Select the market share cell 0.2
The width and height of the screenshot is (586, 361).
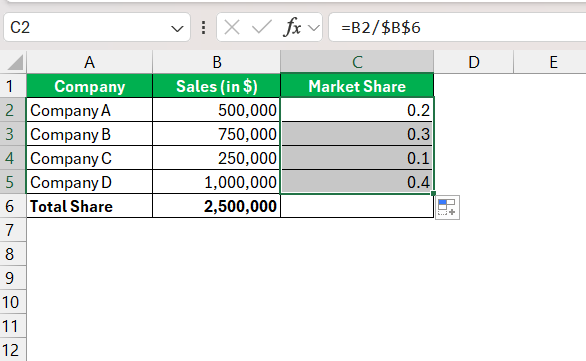[x=357, y=110]
